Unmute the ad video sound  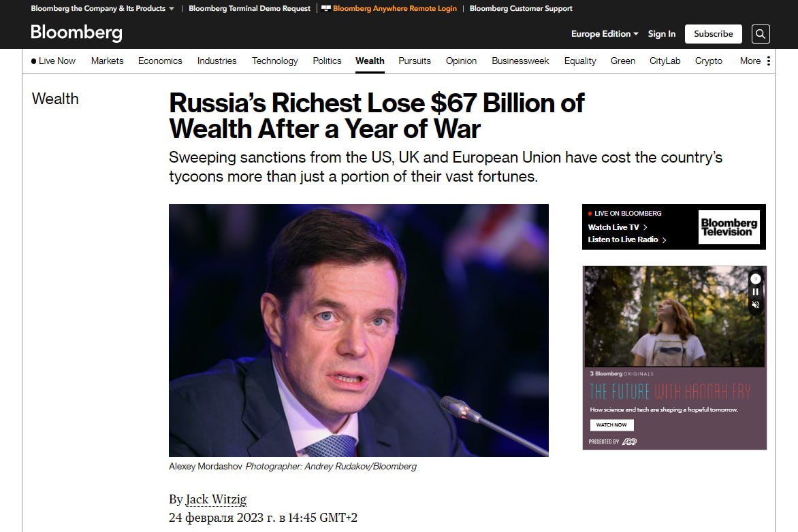pyautogui.click(x=755, y=305)
